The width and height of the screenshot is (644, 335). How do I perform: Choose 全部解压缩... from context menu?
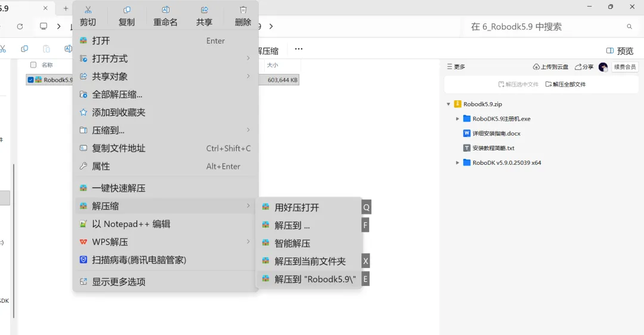click(166, 95)
